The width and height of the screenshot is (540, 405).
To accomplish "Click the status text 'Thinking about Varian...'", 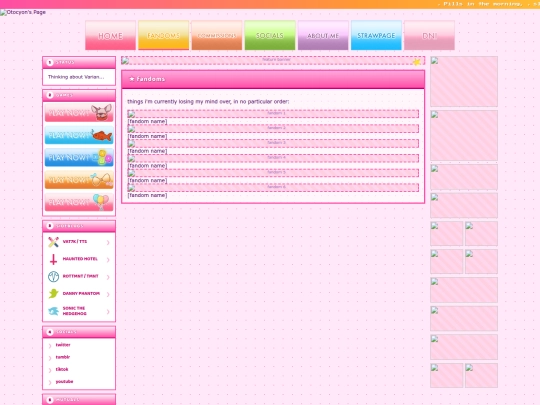I will click(76, 77).
